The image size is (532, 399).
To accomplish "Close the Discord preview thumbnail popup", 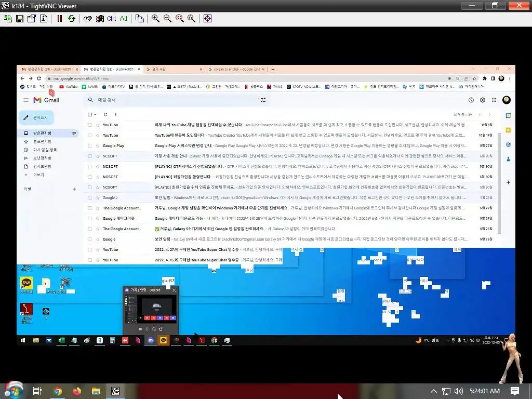I will pos(174,290).
